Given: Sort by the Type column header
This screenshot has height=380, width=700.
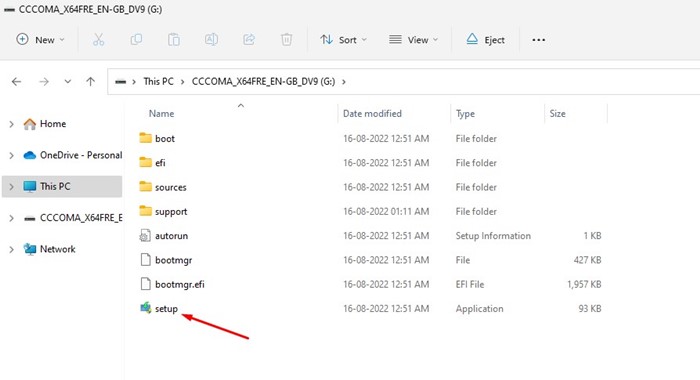Looking at the screenshot, I should [465, 113].
